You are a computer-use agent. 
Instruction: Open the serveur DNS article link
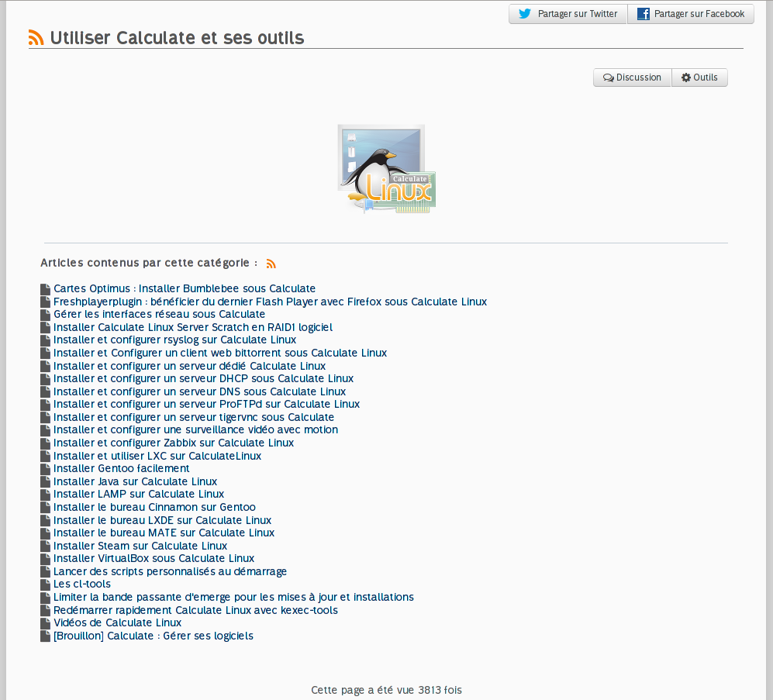tap(200, 392)
